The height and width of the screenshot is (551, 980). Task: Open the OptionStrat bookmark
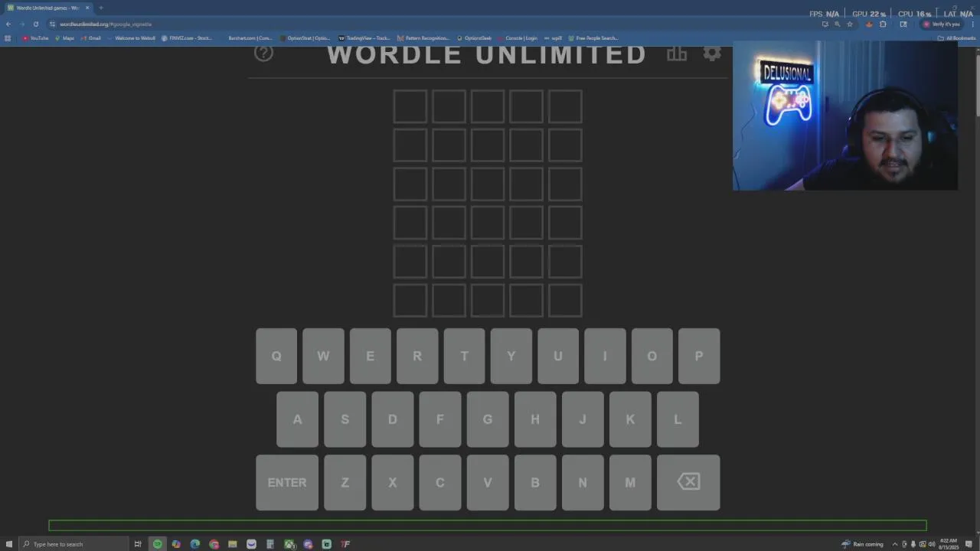305,38
